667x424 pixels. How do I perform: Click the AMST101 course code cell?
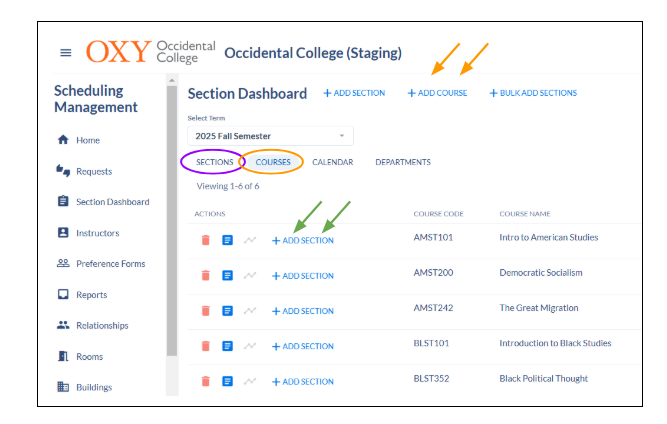pos(433,237)
